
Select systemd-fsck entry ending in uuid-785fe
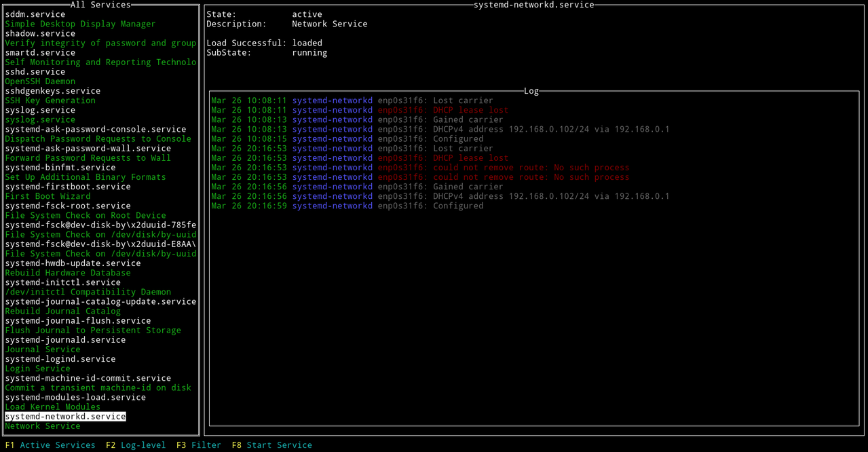coord(100,225)
